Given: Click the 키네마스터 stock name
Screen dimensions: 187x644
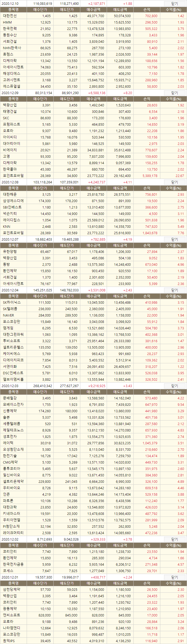Looking at the screenshot, I should click(x=11, y=514).
